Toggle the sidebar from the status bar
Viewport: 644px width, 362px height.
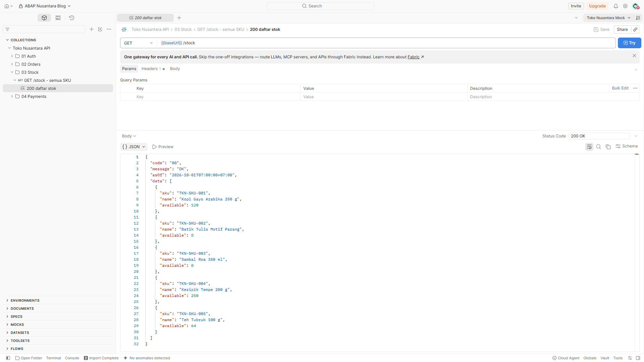[8, 358]
